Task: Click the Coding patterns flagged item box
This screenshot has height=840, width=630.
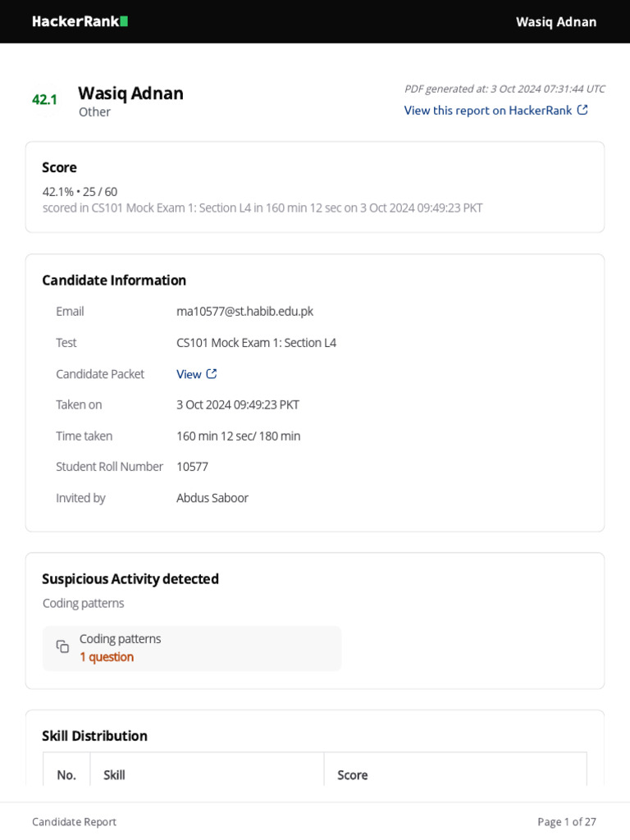Action: coord(192,648)
